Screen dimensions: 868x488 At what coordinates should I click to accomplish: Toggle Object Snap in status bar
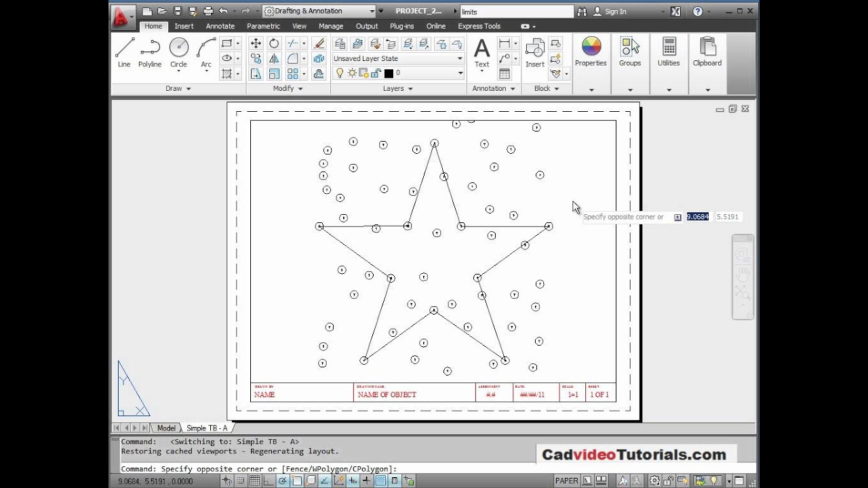tap(296, 481)
